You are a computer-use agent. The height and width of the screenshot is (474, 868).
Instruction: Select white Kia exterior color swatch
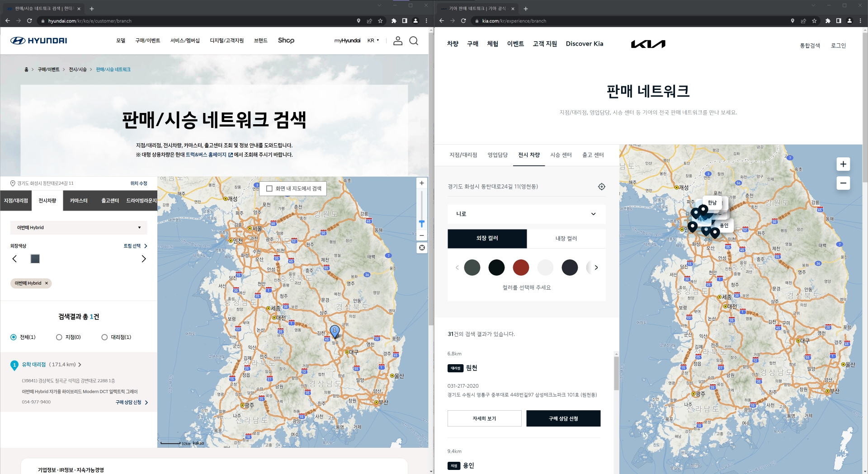[x=545, y=268]
